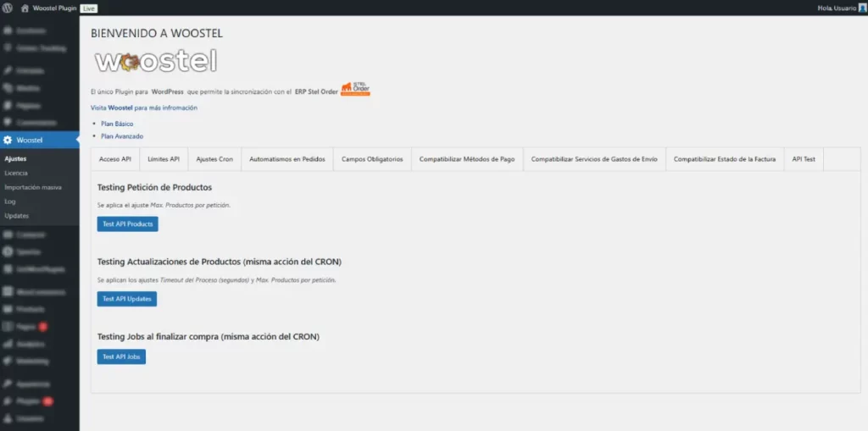Open the Ajustes Cron tab
This screenshot has width=868, height=431.
(214, 159)
